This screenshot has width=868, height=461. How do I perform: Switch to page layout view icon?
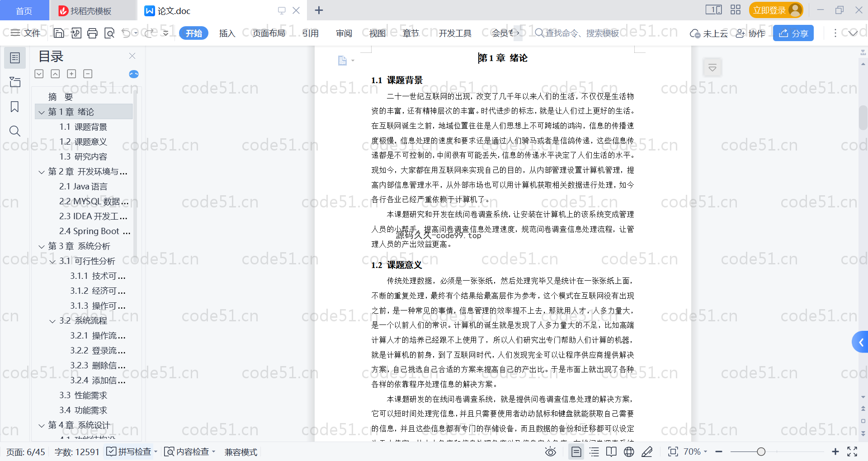point(576,452)
